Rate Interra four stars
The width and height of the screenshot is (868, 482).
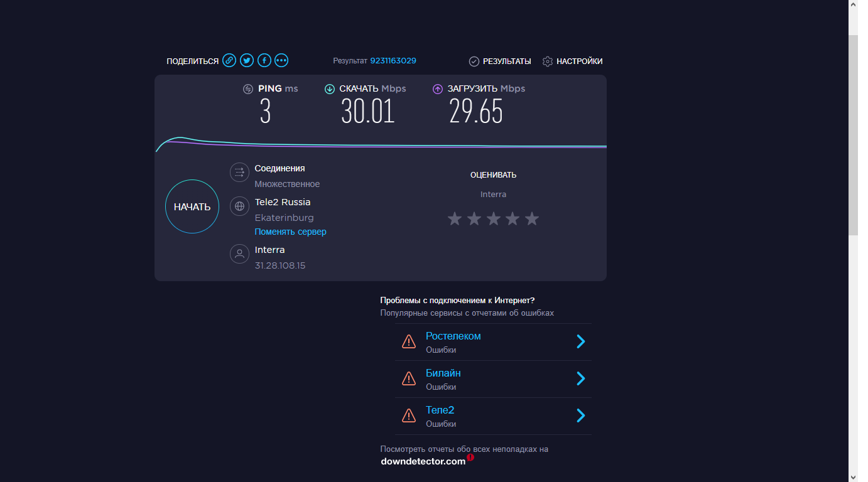click(x=513, y=218)
